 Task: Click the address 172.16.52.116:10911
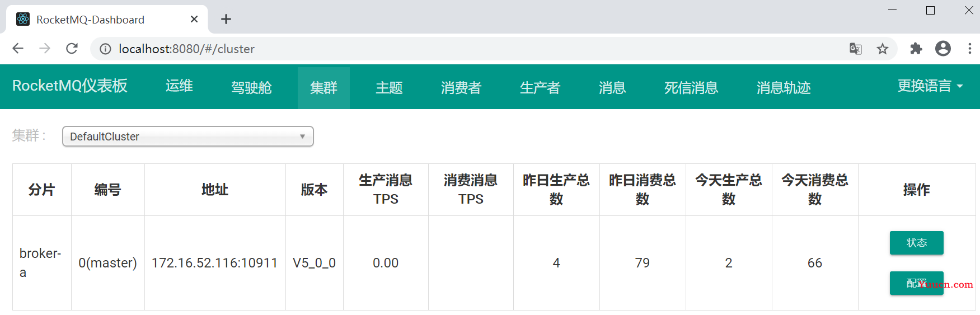pyautogui.click(x=215, y=263)
